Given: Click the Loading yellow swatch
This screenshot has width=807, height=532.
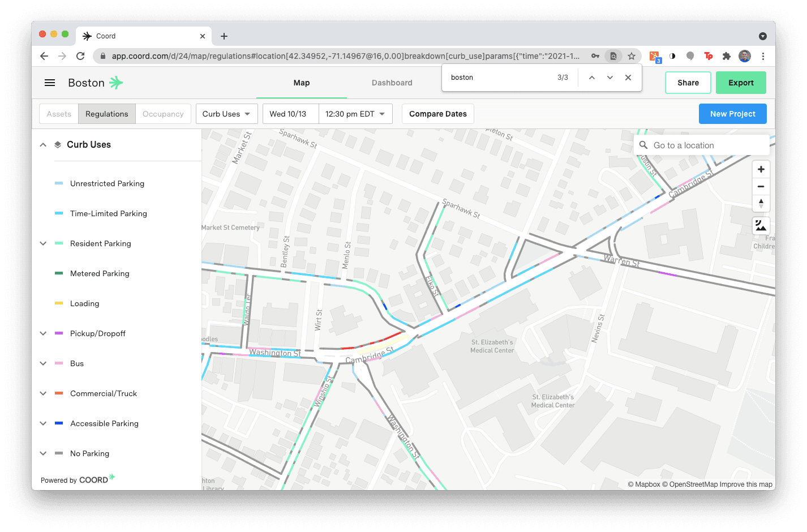Looking at the screenshot, I should [x=59, y=303].
